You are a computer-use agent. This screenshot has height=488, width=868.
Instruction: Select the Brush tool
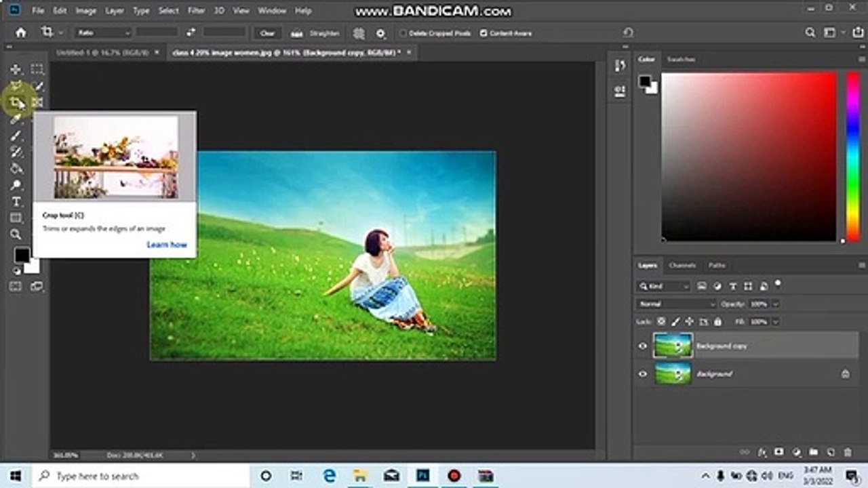16,136
